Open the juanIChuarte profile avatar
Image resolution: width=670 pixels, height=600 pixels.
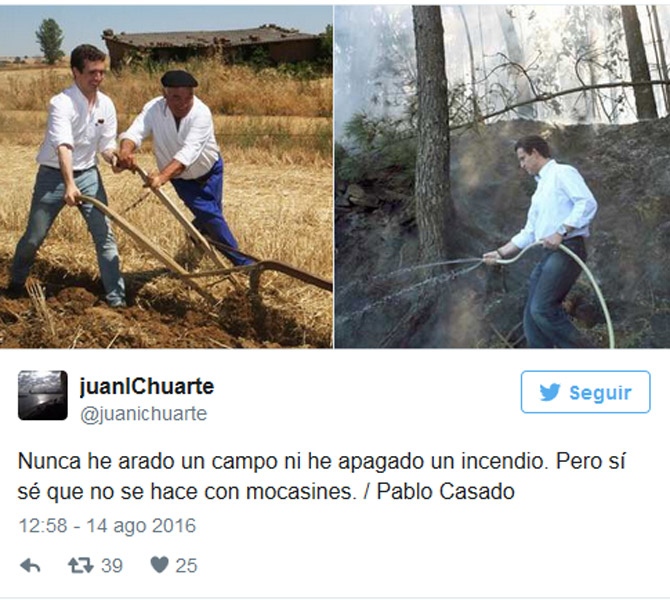pos(43,395)
